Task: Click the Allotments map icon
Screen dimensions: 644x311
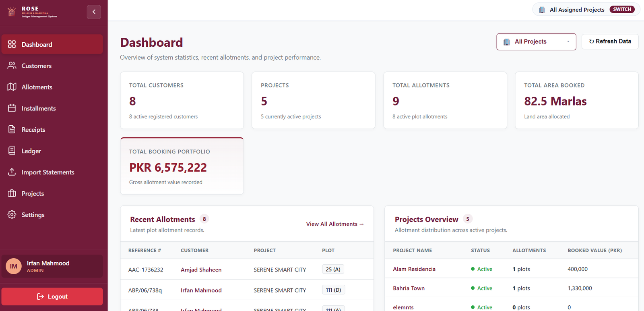Action: tap(12, 87)
